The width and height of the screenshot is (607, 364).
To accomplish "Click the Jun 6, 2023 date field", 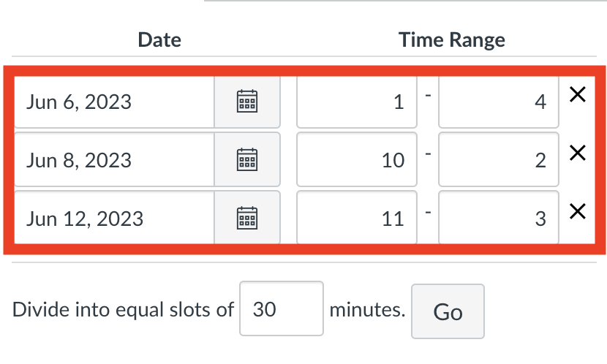I will (114, 102).
